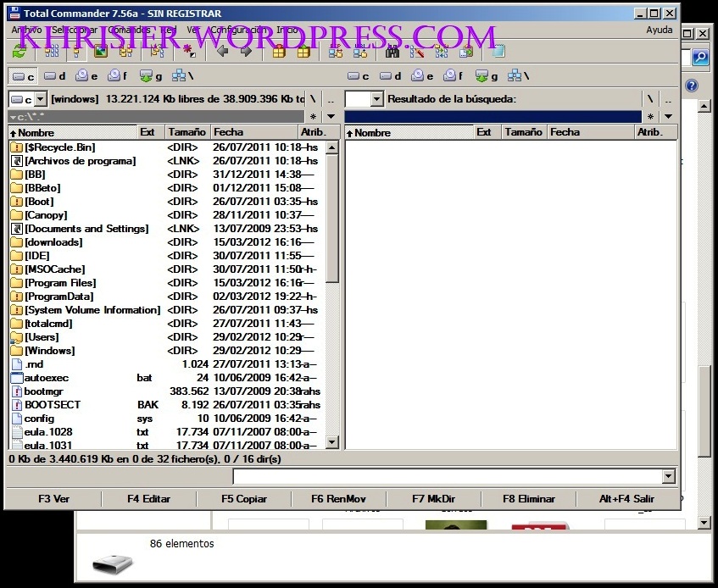
Task: Select drive f in left drive bar
Action: [x=117, y=76]
